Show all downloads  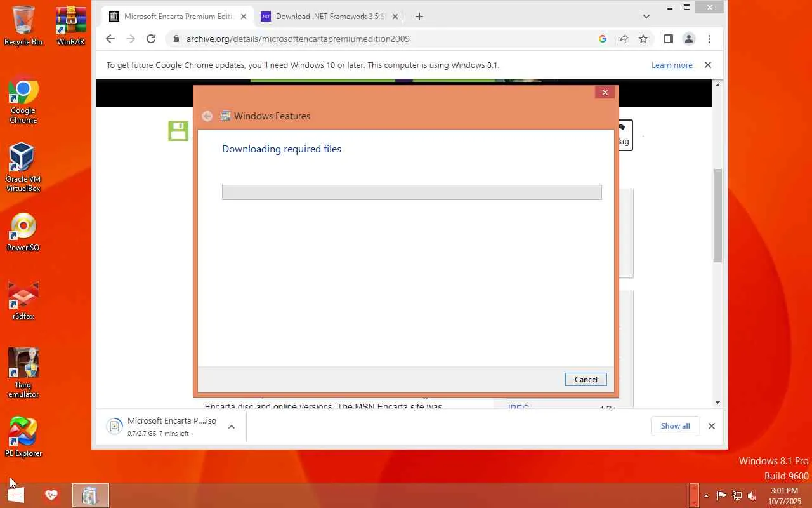pos(675,426)
